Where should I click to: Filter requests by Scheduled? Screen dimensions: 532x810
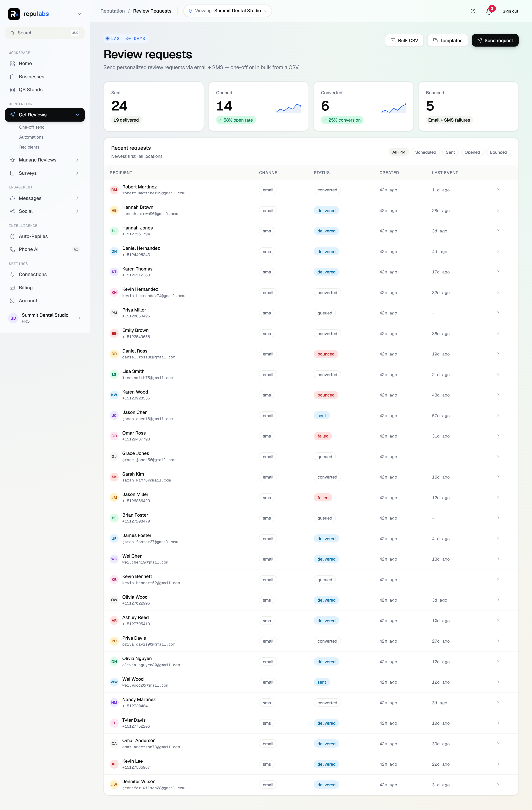pyautogui.click(x=426, y=152)
